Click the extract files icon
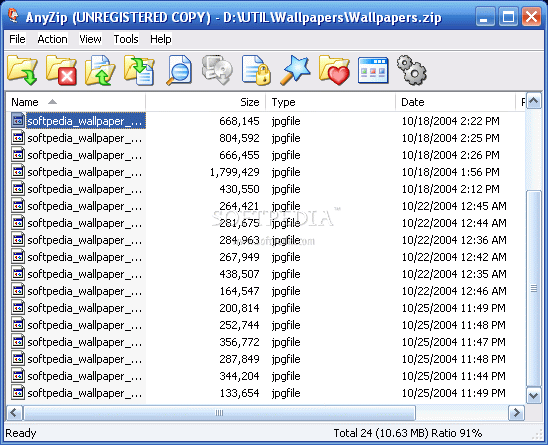 [139, 70]
